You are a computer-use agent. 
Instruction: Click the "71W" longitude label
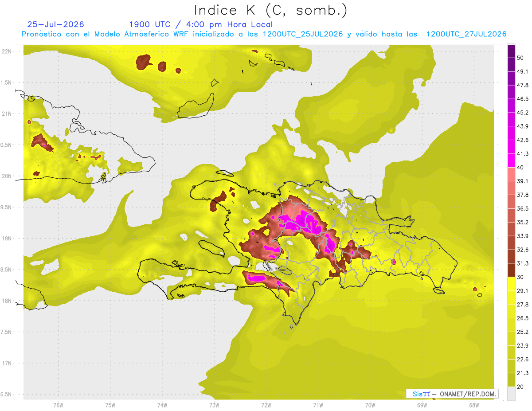pyautogui.click(x=318, y=405)
